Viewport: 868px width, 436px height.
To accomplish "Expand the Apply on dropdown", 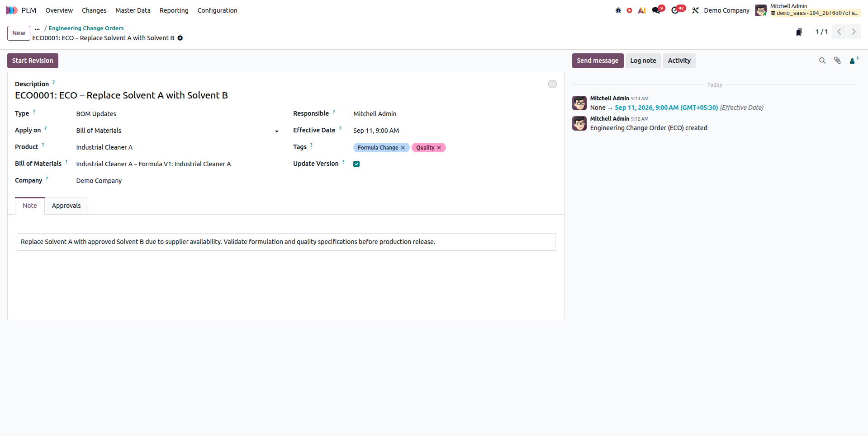I will 276,131.
